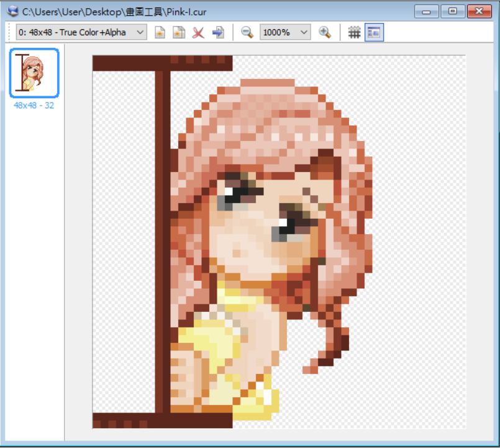The width and height of the screenshot is (500, 448).
Task: Close the Pink-I.cur window
Action: pyautogui.click(x=480, y=12)
